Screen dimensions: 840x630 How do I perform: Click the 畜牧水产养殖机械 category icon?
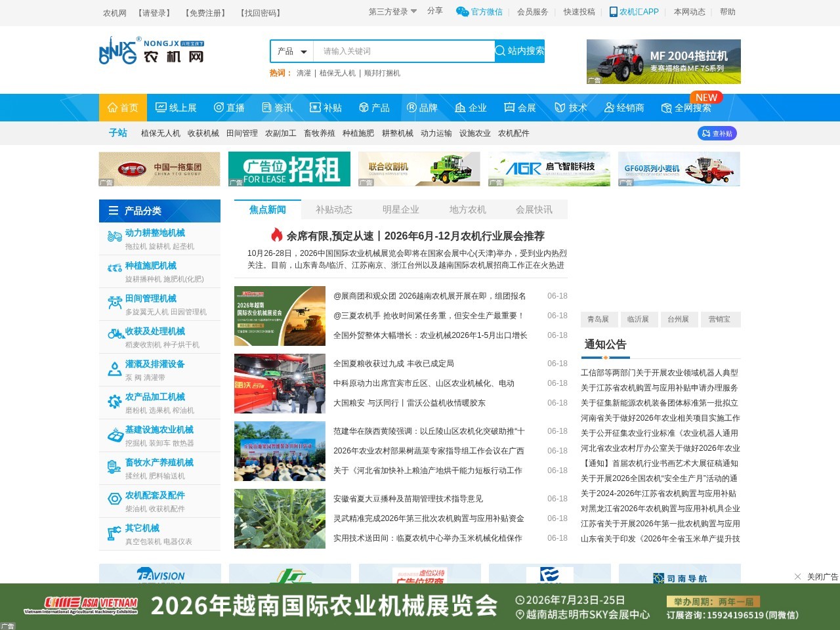(x=115, y=467)
